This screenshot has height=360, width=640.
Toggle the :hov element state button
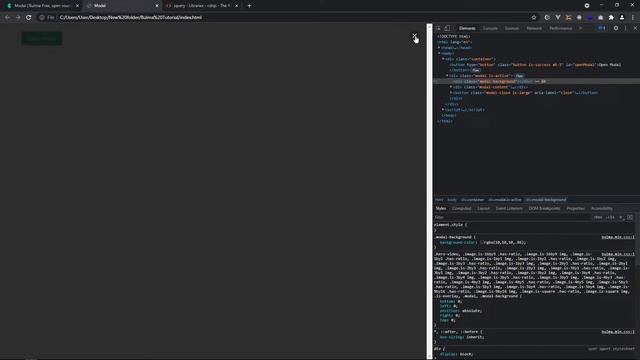(x=598, y=217)
